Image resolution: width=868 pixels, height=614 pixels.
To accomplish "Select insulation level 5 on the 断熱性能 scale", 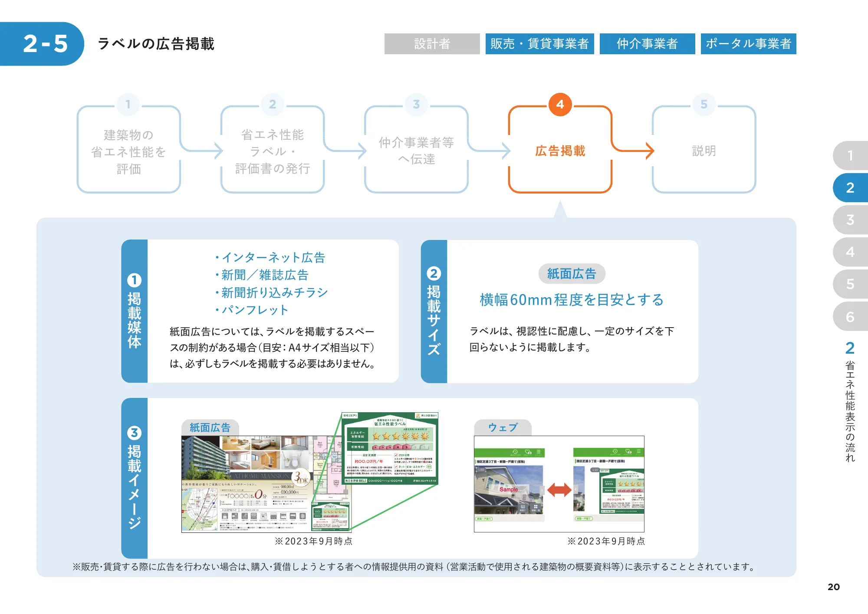I will [x=407, y=447].
